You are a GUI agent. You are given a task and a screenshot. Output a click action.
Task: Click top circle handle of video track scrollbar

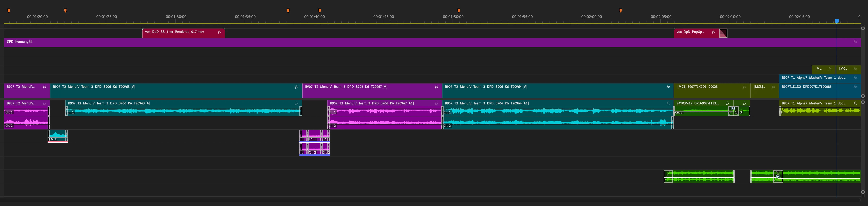(x=863, y=28)
